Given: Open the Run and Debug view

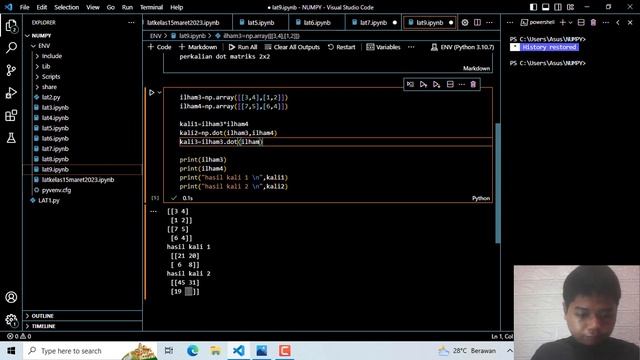Looking at the screenshot, I should click(11, 93).
